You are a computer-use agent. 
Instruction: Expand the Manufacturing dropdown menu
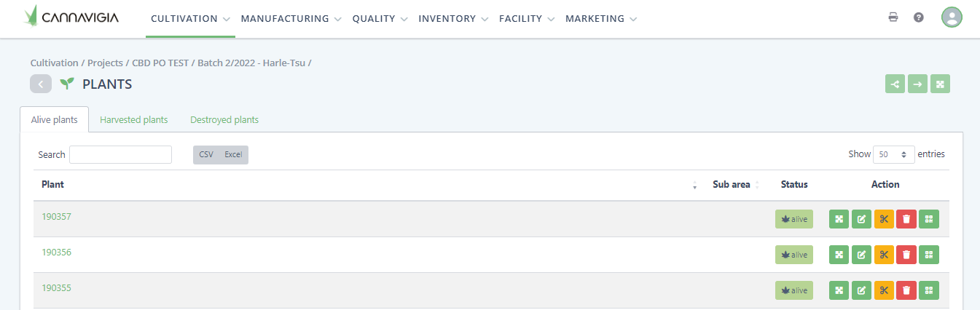point(291,19)
